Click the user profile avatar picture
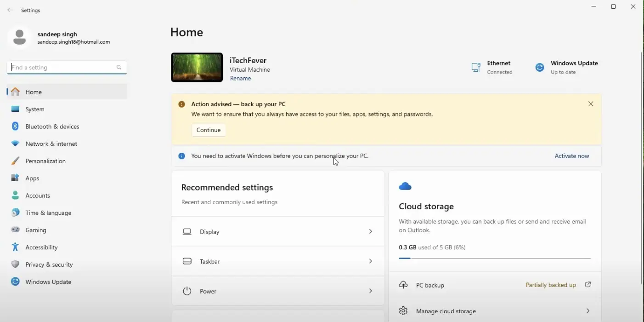Screen dimensions: 644x322 click(19, 37)
